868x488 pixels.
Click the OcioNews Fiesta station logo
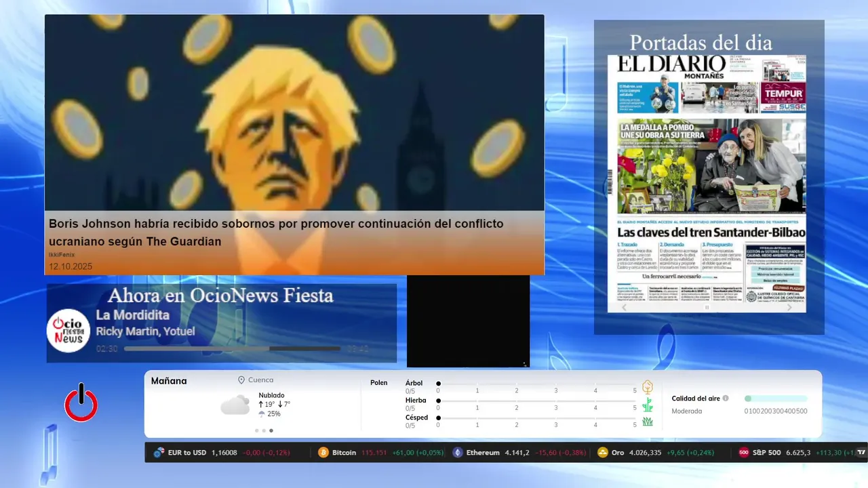click(x=68, y=330)
